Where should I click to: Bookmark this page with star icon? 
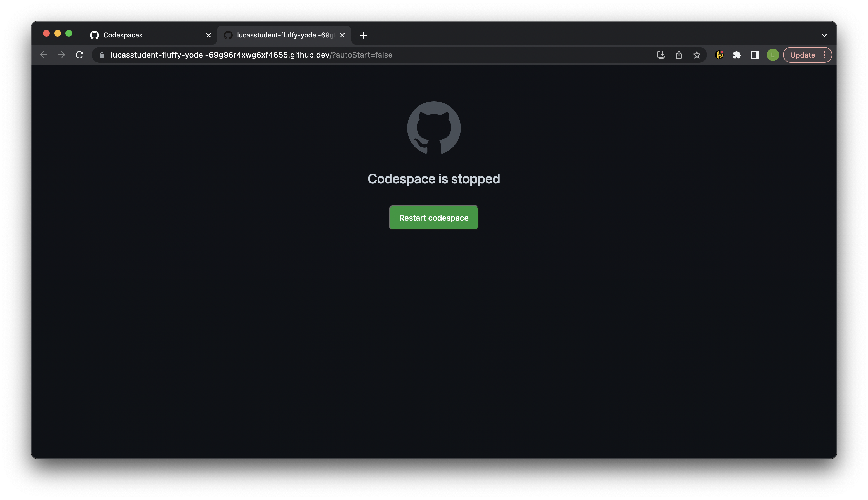(x=696, y=55)
